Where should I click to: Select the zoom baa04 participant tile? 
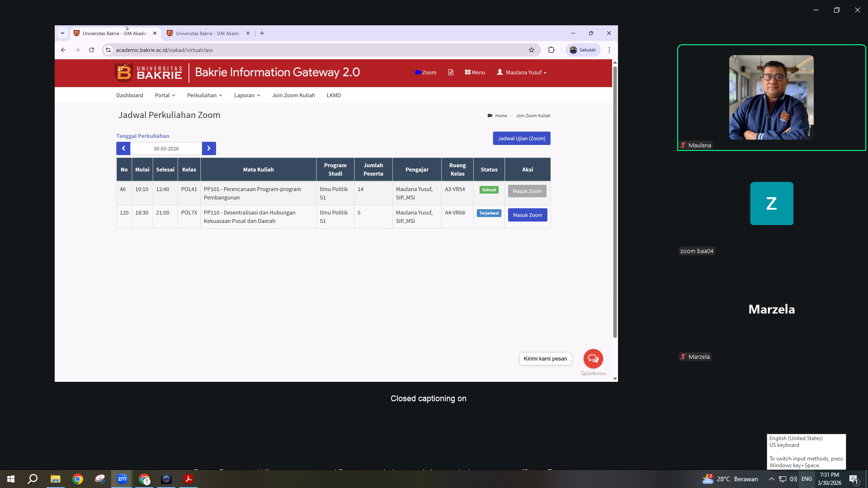[x=771, y=204]
